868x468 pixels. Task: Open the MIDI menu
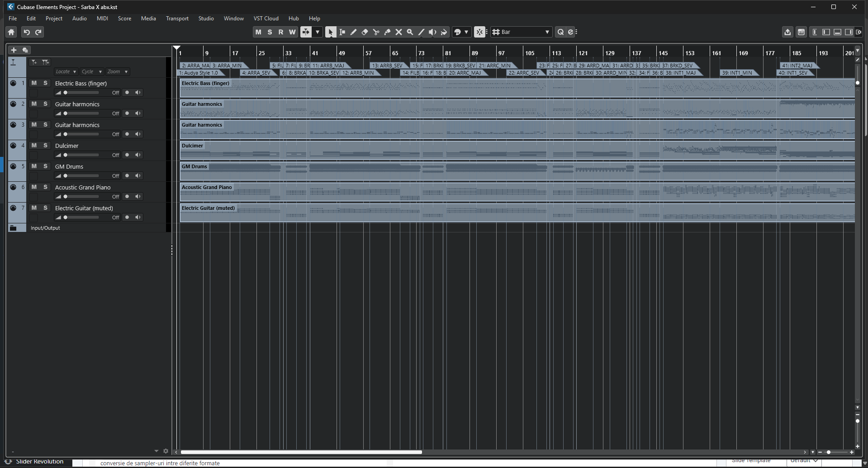point(102,19)
